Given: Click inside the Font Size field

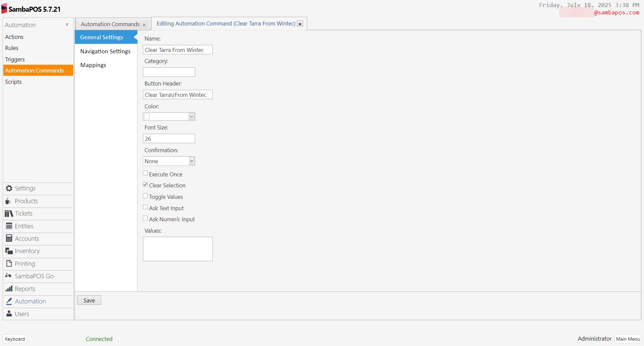Looking at the screenshot, I should [x=169, y=138].
